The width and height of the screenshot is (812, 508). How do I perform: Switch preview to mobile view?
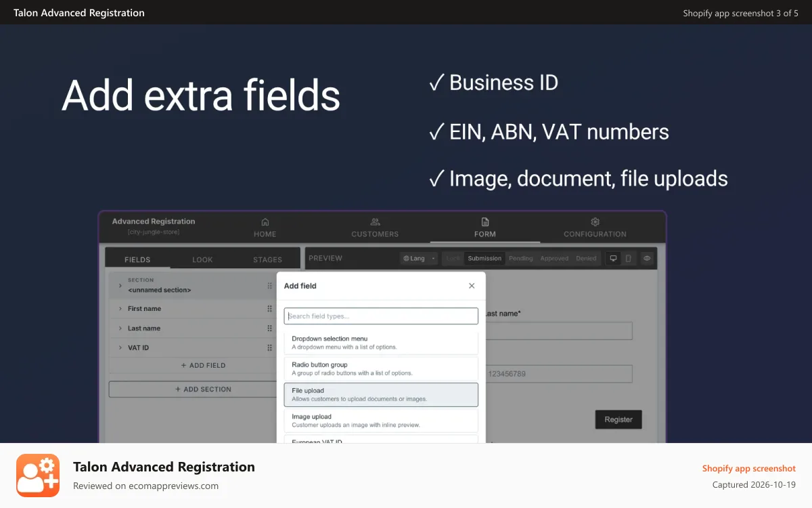coord(628,258)
